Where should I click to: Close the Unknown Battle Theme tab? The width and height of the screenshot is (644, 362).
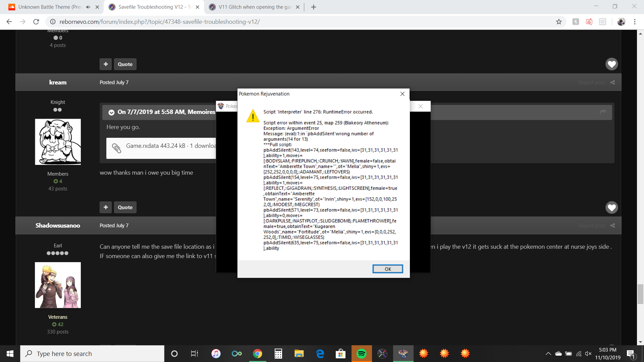pyautogui.click(x=97, y=7)
